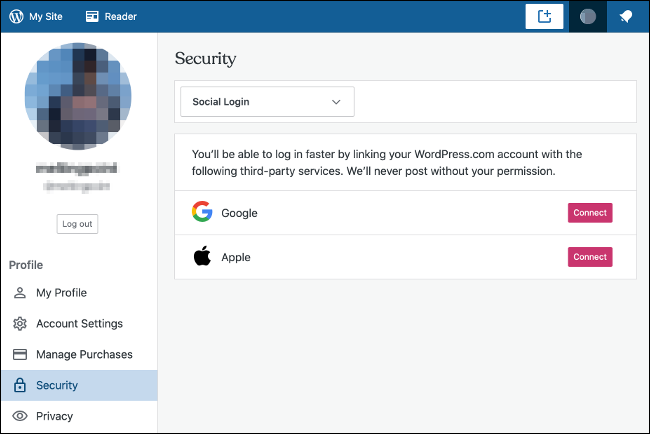Click the Social Login chevron arrow
Screen dimensions: 650x434
pyautogui.click(x=336, y=102)
